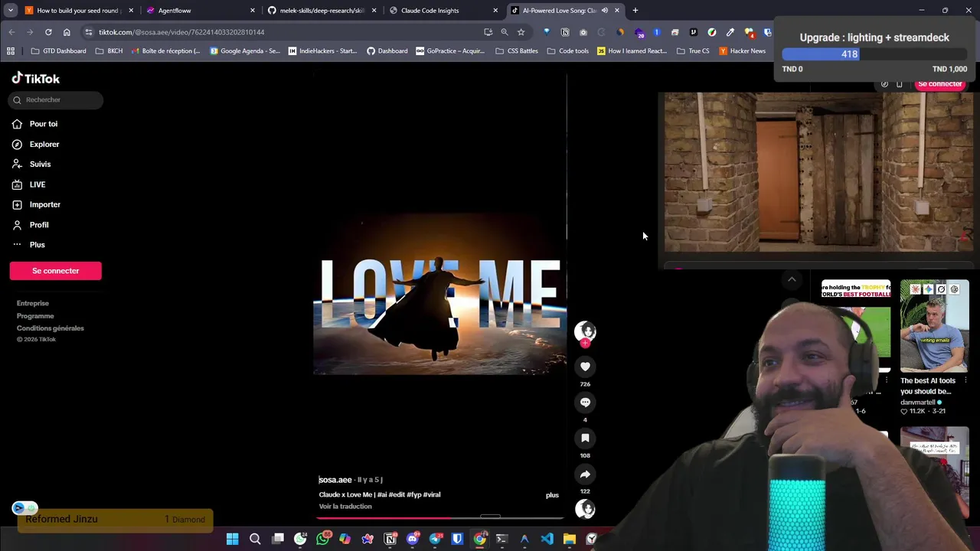Viewport: 980px width, 551px height.
Task: Open the Code tools bookmark folder
Action: point(567,51)
